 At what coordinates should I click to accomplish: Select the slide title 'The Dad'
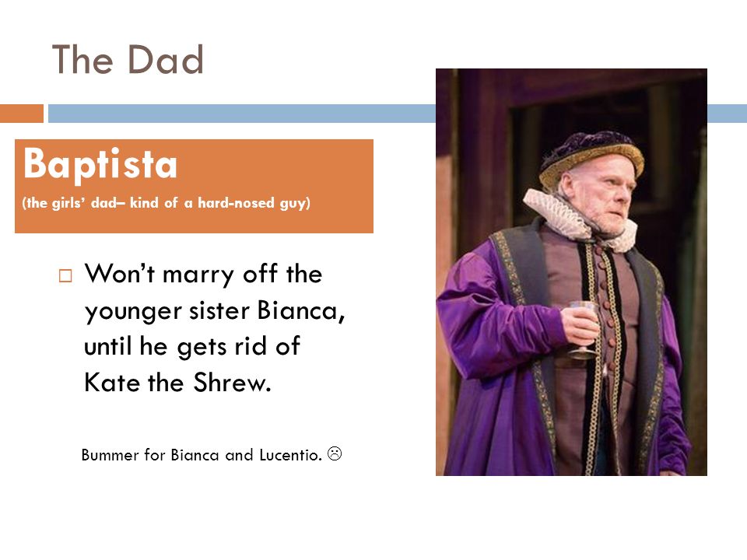click(128, 60)
